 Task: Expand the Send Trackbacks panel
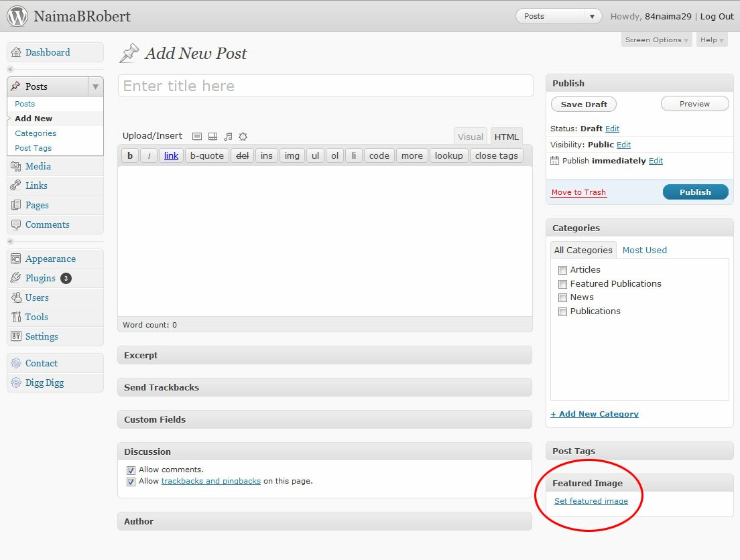pos(324,387)
